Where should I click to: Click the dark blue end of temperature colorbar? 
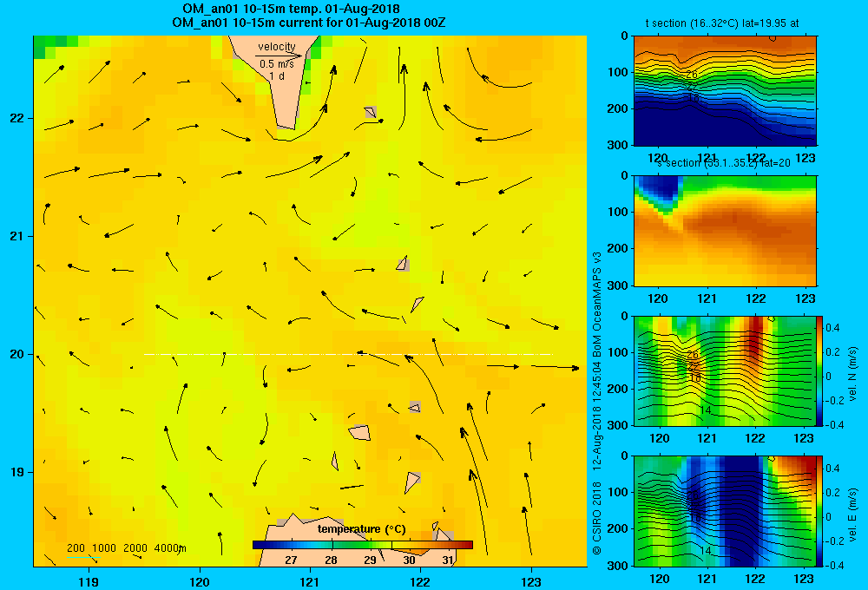tap(258, 545)
